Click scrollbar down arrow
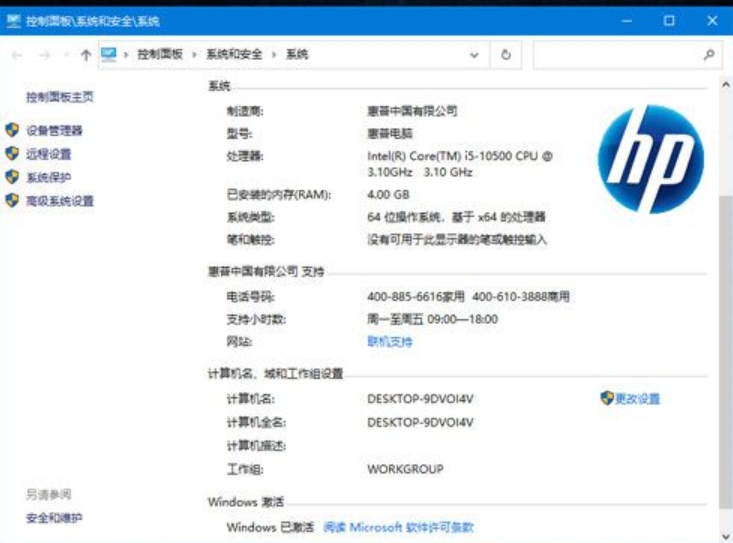 coord(726,536)
